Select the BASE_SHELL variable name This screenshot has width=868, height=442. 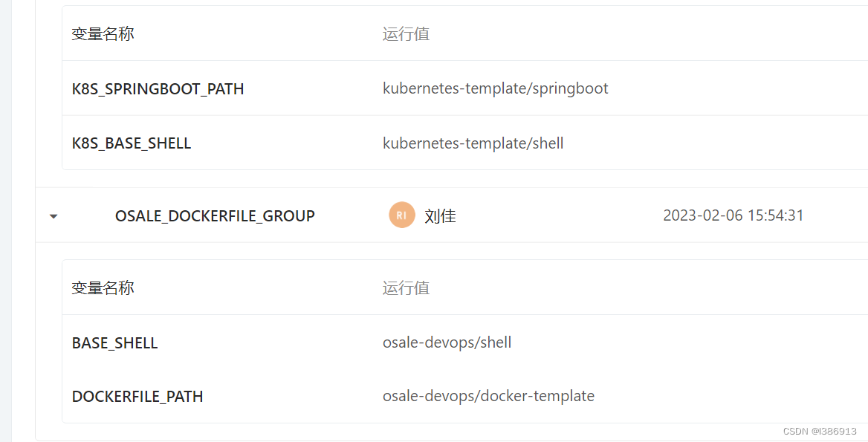[114, 342]
